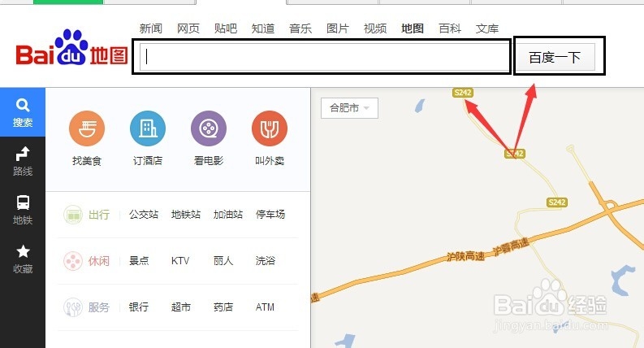The height and width of the screenshot is (348, 644).
Task: Focus the map search input field
Action: point(325,57)
